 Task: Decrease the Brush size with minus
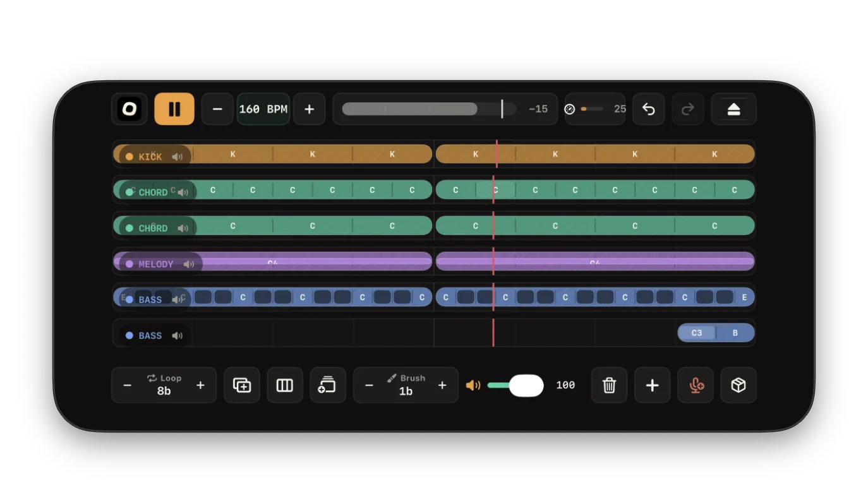(x=370, y=385)
